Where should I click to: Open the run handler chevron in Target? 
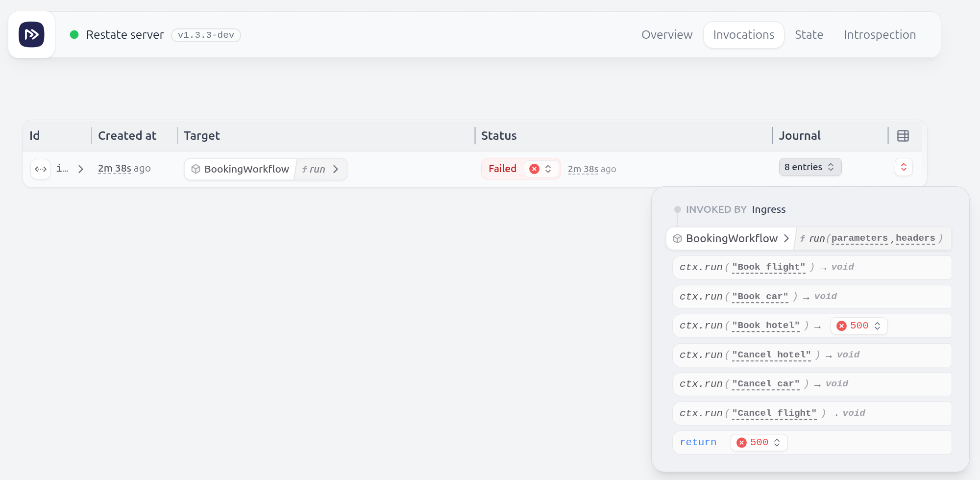[336, 169]
